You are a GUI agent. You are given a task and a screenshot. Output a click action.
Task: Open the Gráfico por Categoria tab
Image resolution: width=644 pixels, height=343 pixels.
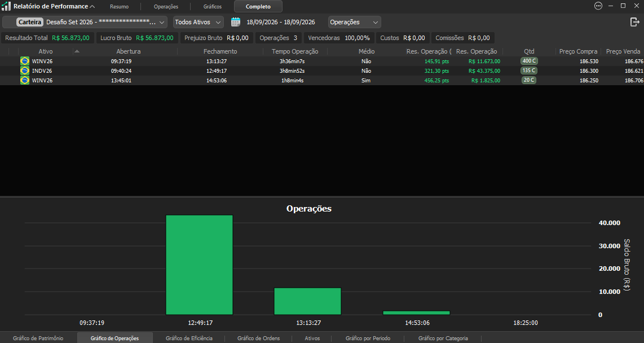(x=443, y=338)
